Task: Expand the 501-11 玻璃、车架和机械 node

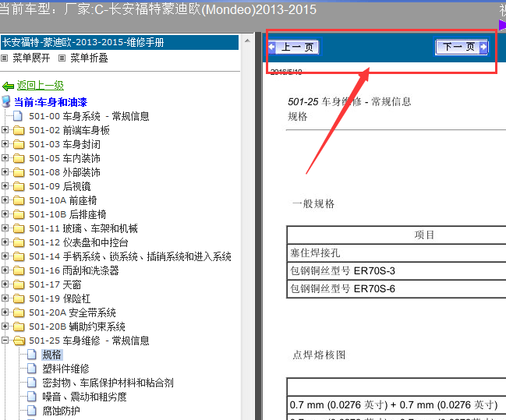Action: [5, 228]
